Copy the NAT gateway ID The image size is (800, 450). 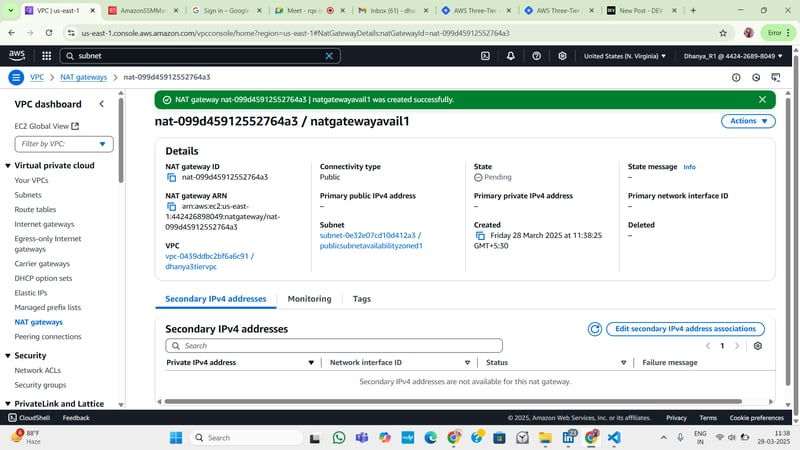pyautogui.click(x=171, y=178)
